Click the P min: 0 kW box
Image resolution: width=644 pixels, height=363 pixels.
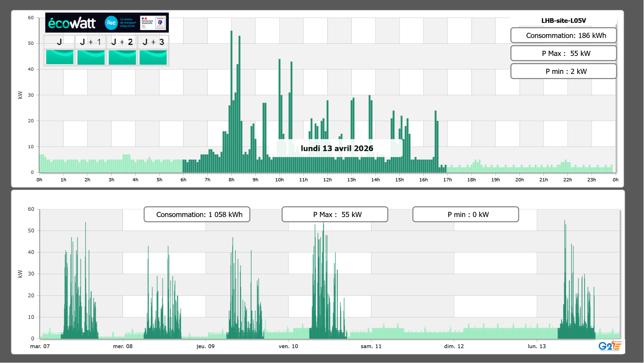pos(465,214)
